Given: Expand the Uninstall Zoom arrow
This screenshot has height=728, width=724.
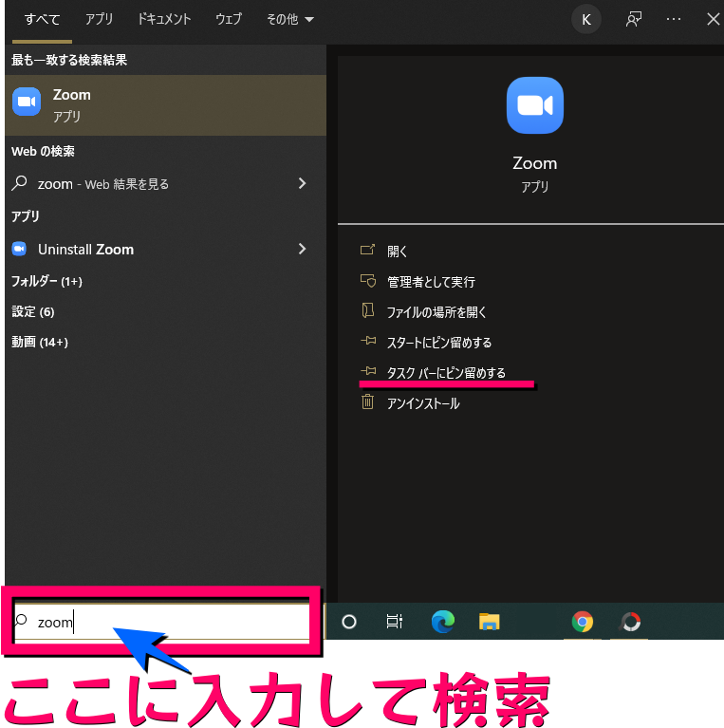Looking at the screenshot, I should click(302, 249).
